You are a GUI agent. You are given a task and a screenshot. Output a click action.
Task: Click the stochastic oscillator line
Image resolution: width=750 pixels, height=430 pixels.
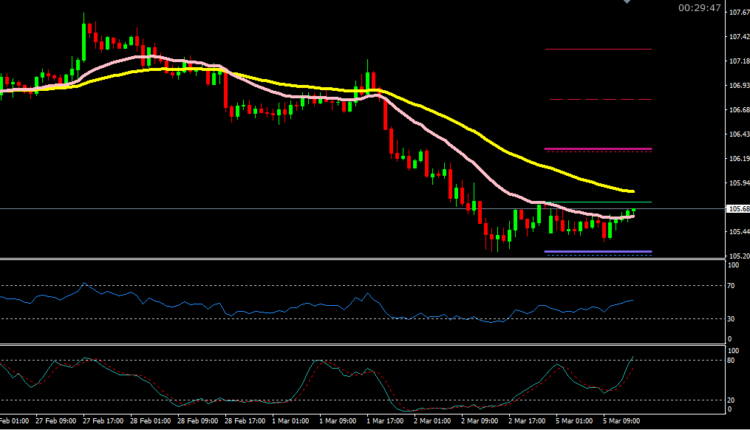coord(310,362)
